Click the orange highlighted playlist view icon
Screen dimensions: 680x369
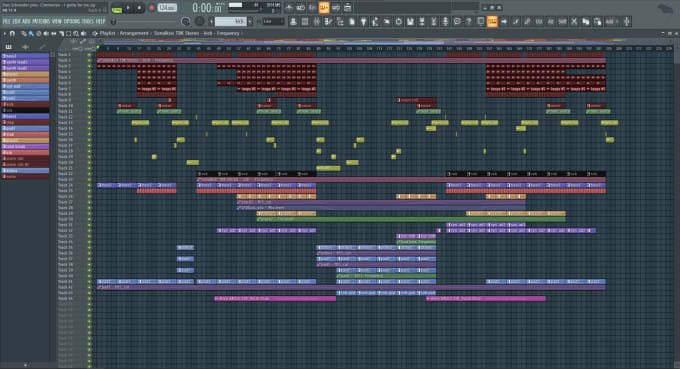[x=492, y=21]
